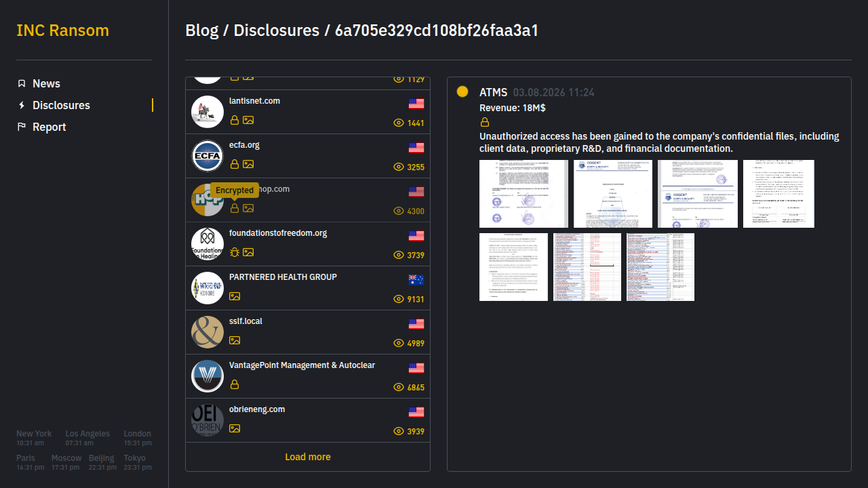Click the image icon under ecfa.org
This screenshot has height=488, width=868.
point(248,164)
